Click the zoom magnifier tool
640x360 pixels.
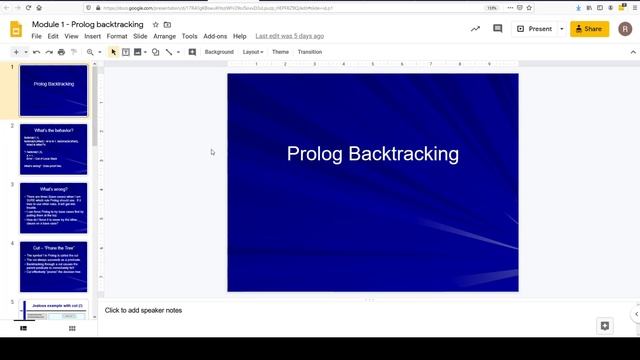(90, 52)
